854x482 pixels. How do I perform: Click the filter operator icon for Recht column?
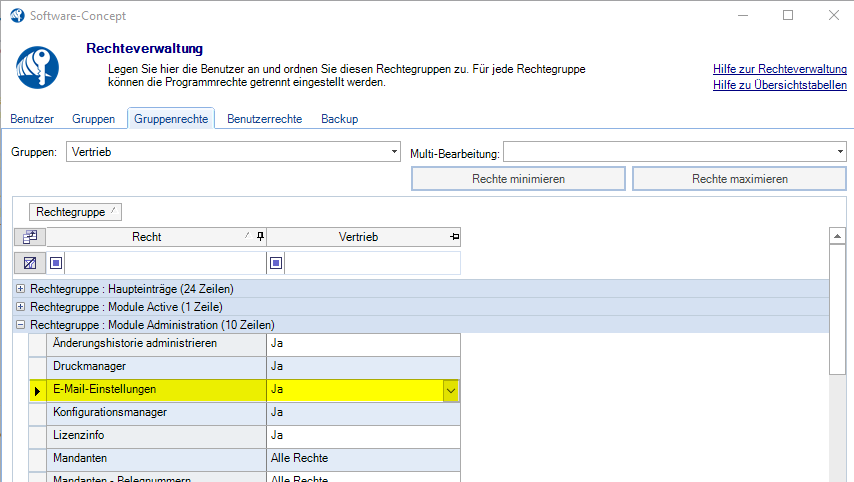coord(57,263)
